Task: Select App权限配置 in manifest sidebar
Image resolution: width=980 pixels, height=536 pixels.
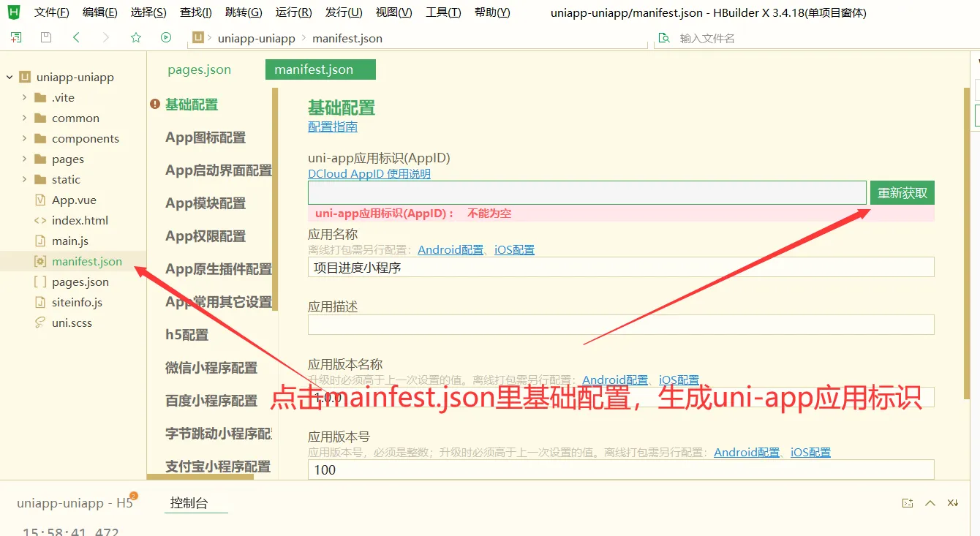Action: (x=206, y=236)
